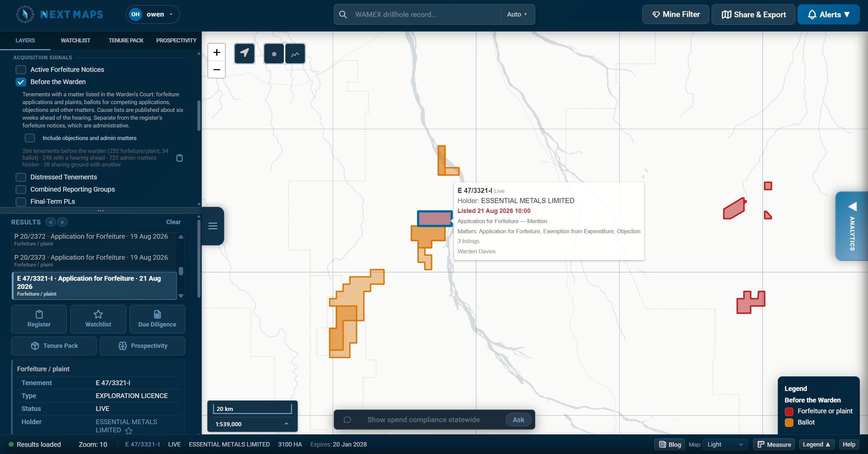This screenshot has width=868, height=454.
Task: Open Due Diligence report
Action: click(157, 319)
